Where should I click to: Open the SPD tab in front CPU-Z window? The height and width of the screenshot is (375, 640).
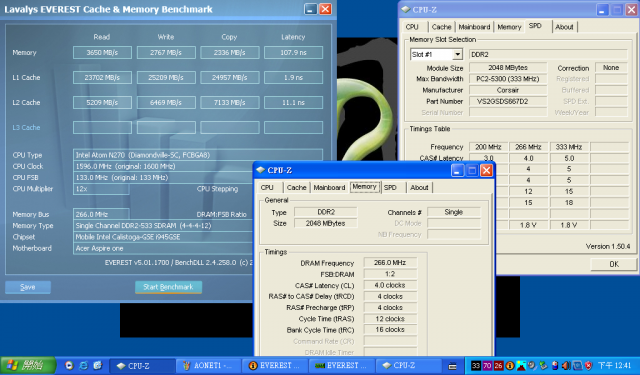click(390, 187)
